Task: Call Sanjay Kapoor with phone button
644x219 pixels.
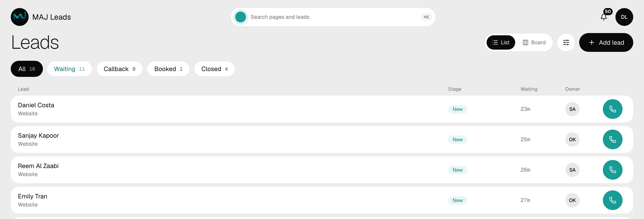Action: pos(612,139)
